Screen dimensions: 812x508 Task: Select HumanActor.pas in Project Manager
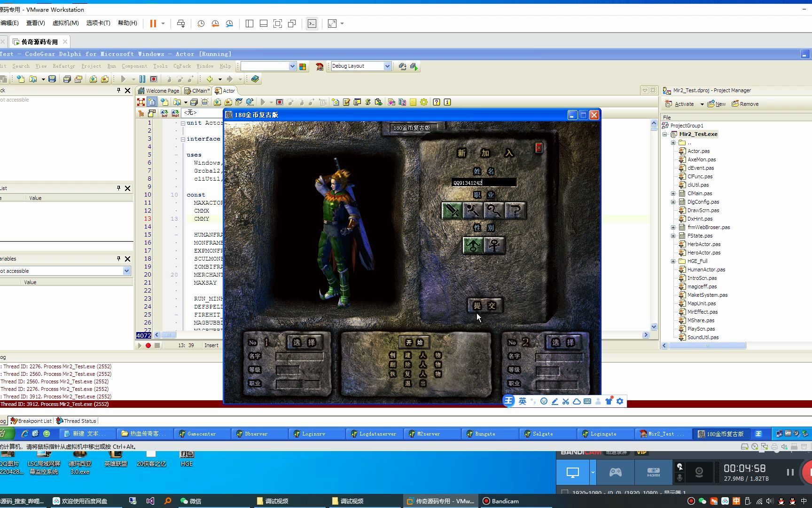(x=706, y=270)
